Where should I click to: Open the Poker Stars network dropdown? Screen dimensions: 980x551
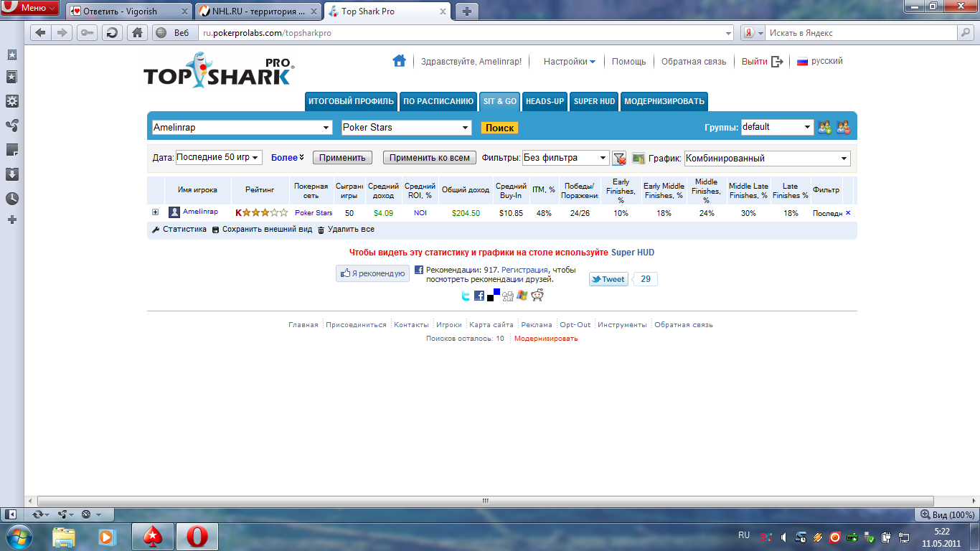[x=406, y=128]
